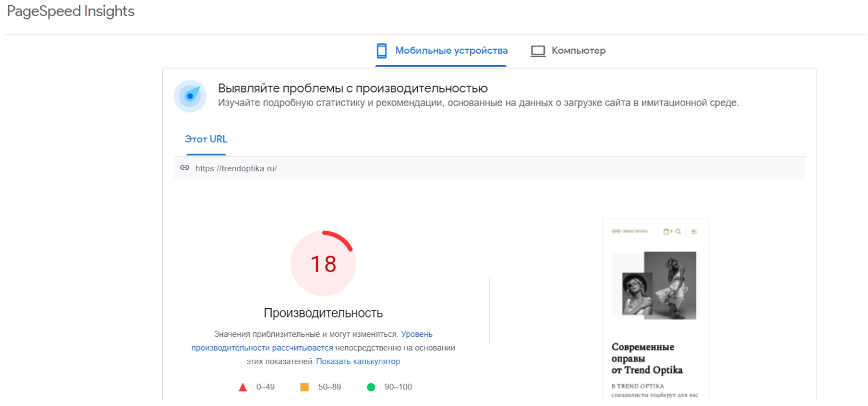The width and height of the screenshot is (868, 406).
Task: Click the trendoptika.ru URL text
Action: (x=236, y=168)
